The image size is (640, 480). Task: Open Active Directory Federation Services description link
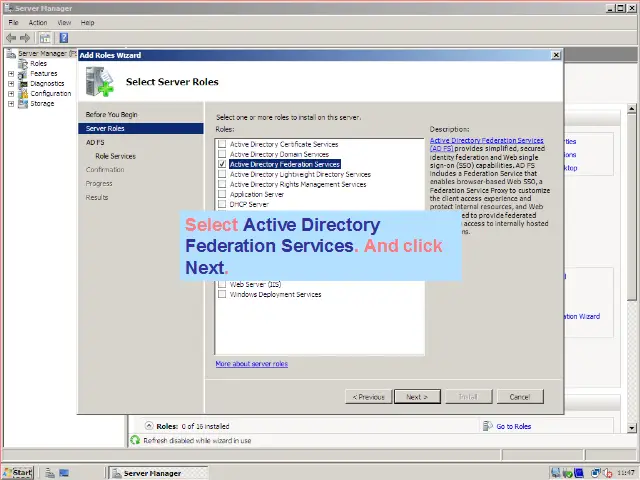487,144
